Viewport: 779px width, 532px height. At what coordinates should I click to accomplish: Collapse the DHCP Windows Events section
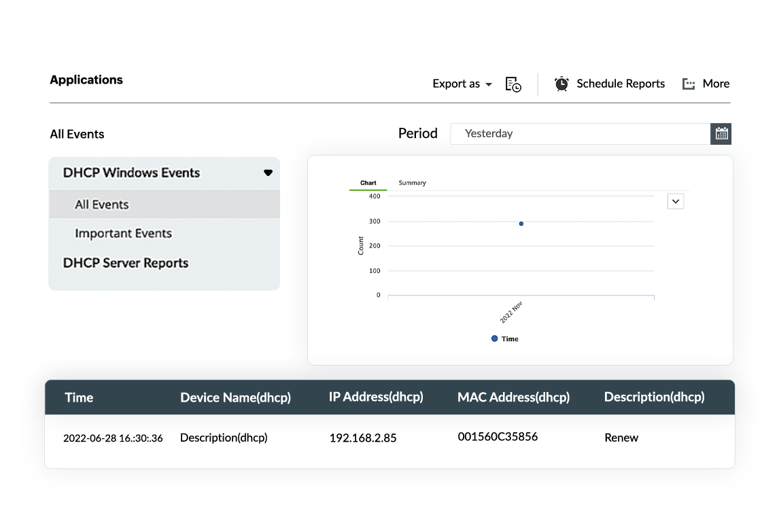tap(268, 173)
